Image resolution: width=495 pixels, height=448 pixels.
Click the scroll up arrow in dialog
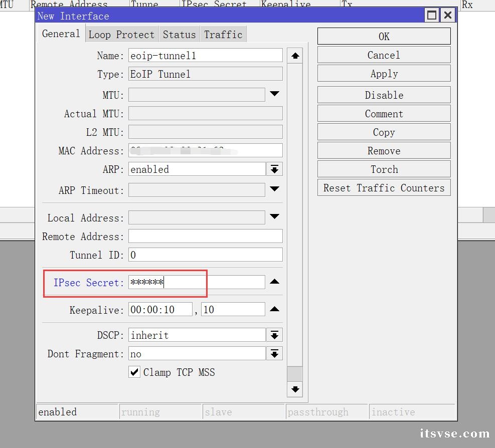coord(295,56)
